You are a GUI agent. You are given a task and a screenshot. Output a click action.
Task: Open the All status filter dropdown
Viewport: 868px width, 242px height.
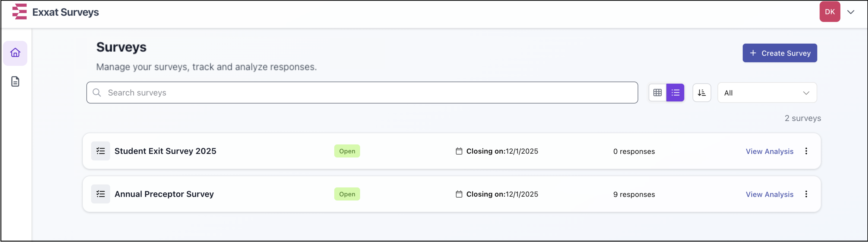click(x=767, y=93)
